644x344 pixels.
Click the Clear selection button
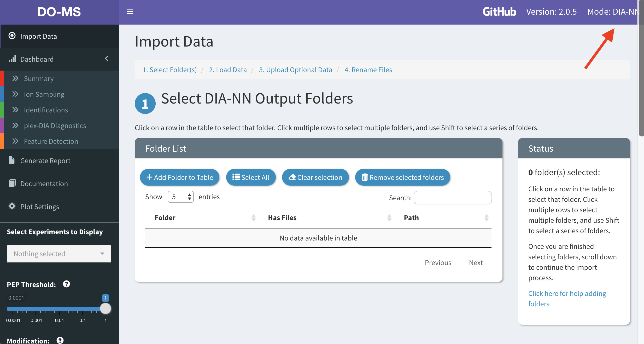pos(315,177)
